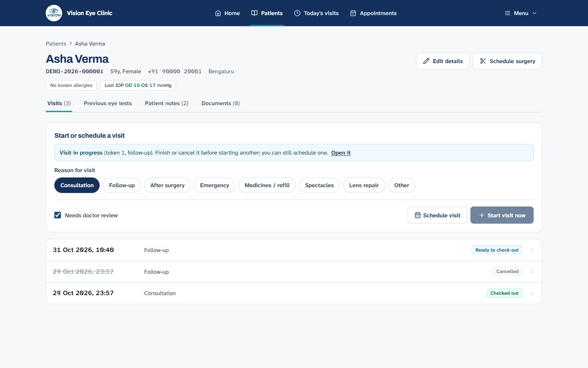Screen dimensions: 588x368
Task: Select the Other reason chip
Action: click(x=402, y=185)
